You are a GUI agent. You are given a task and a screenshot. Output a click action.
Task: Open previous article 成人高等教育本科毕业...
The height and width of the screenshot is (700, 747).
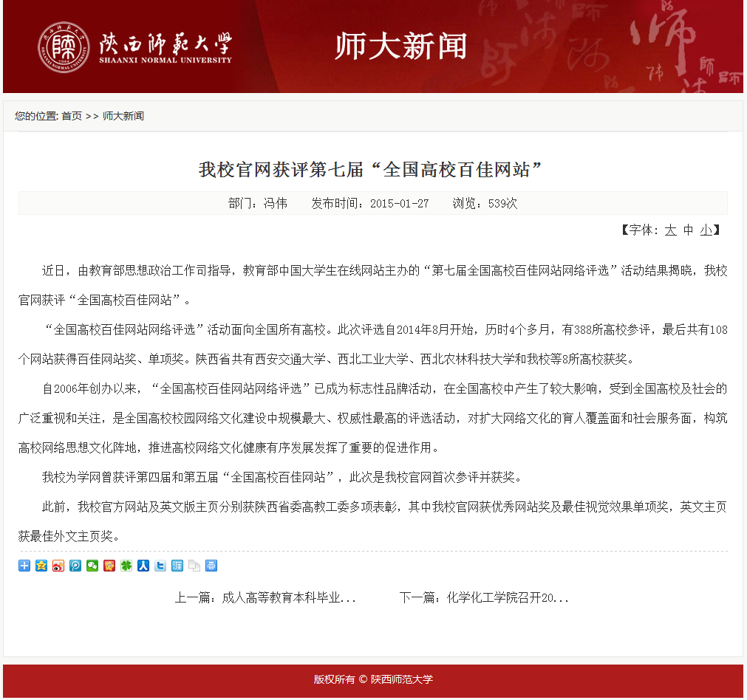point(265,597)
